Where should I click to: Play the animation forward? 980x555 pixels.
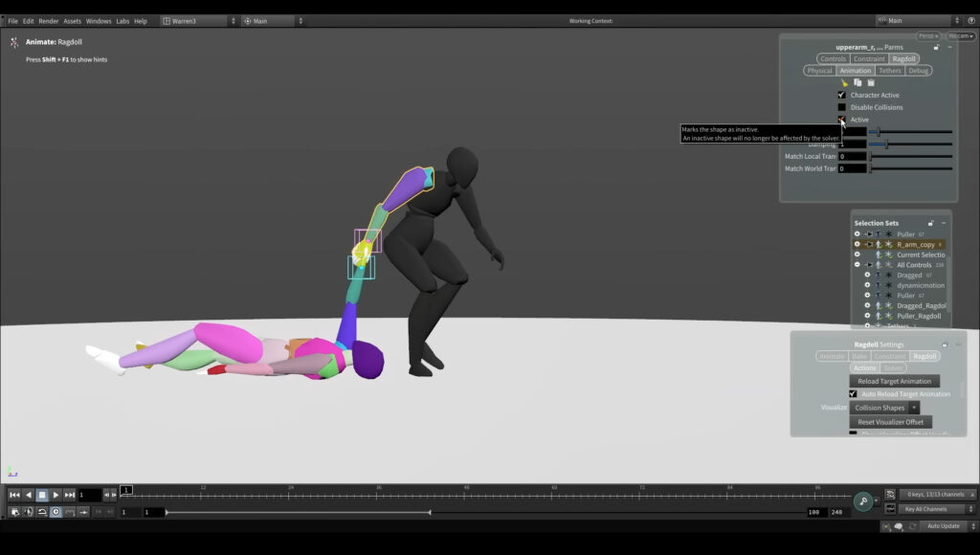point(56,495)
